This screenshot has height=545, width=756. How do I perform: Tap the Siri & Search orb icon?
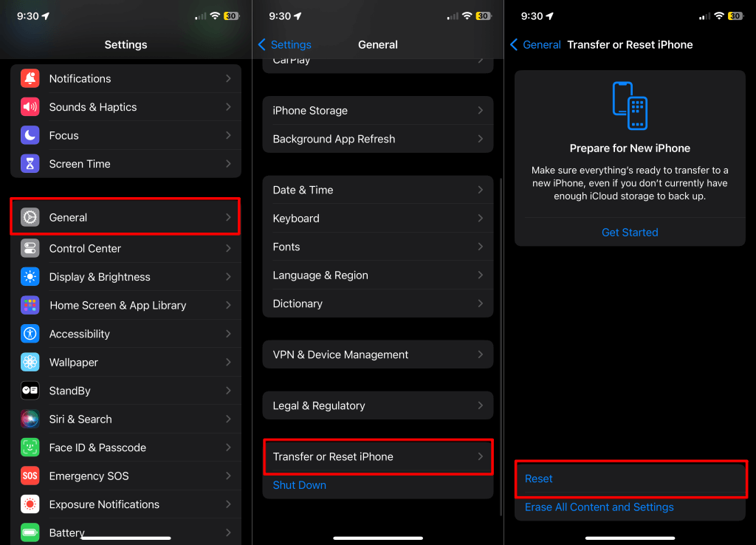(x=30, y=419)
